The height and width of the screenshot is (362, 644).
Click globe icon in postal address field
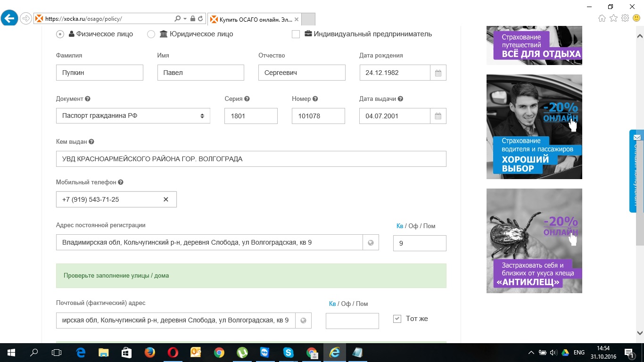point(303,321)
